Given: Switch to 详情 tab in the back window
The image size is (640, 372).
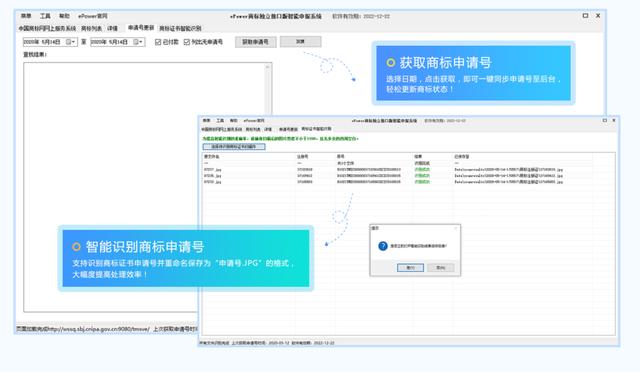Looking at the screenshot, I should [113, 28].
